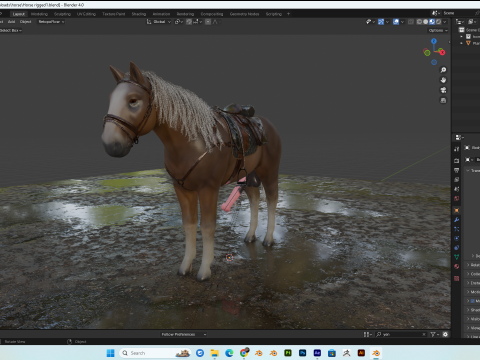Switch to Solid viewport shading

426,22
